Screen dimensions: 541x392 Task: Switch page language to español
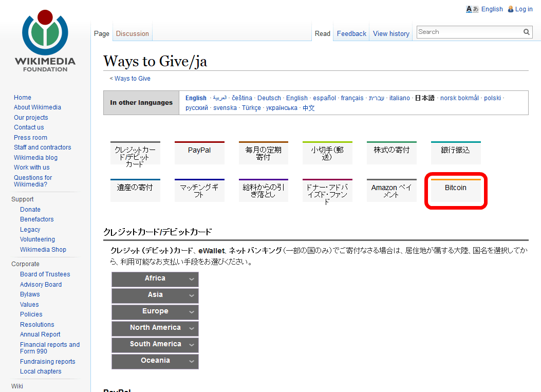324,98
